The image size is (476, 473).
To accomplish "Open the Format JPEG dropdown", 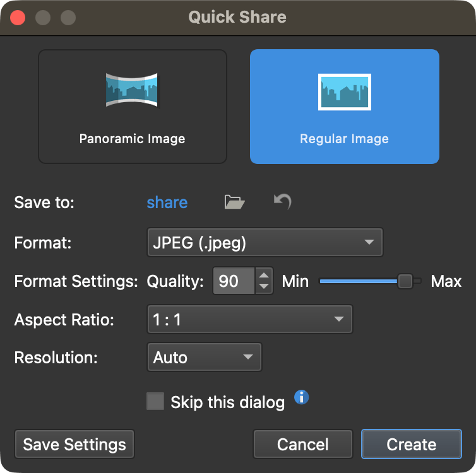I will point(265,242).
